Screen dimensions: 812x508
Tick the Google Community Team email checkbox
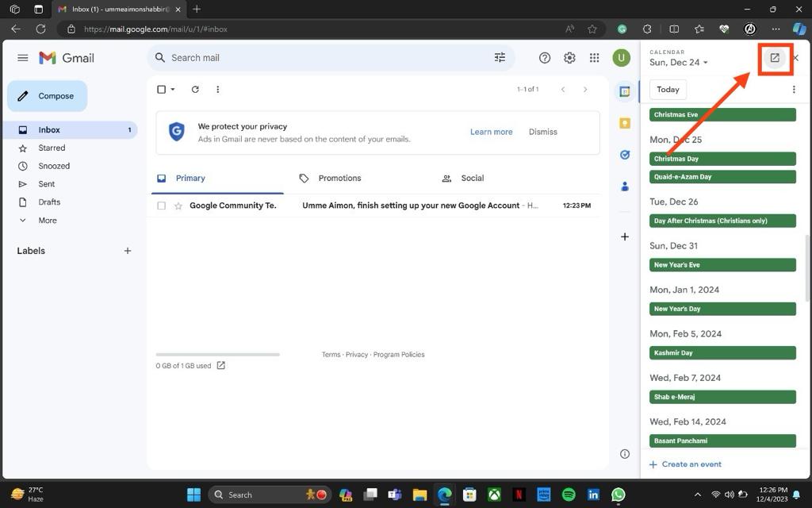point(162,206)
